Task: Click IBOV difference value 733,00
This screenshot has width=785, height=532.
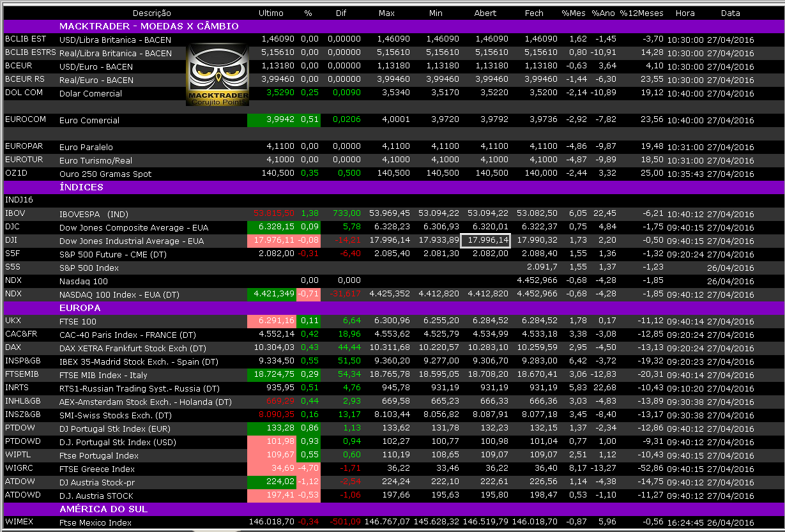Action: pos(347,213)
